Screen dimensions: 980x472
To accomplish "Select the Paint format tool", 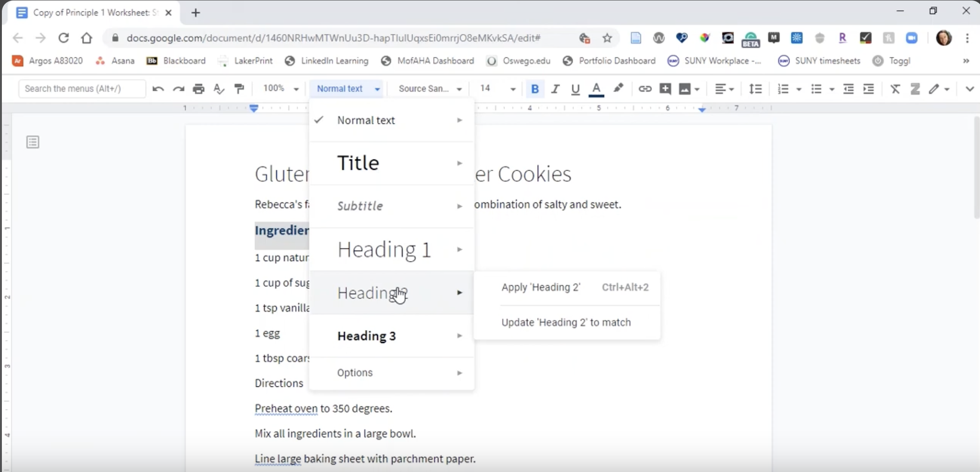I will coord(240,89).
